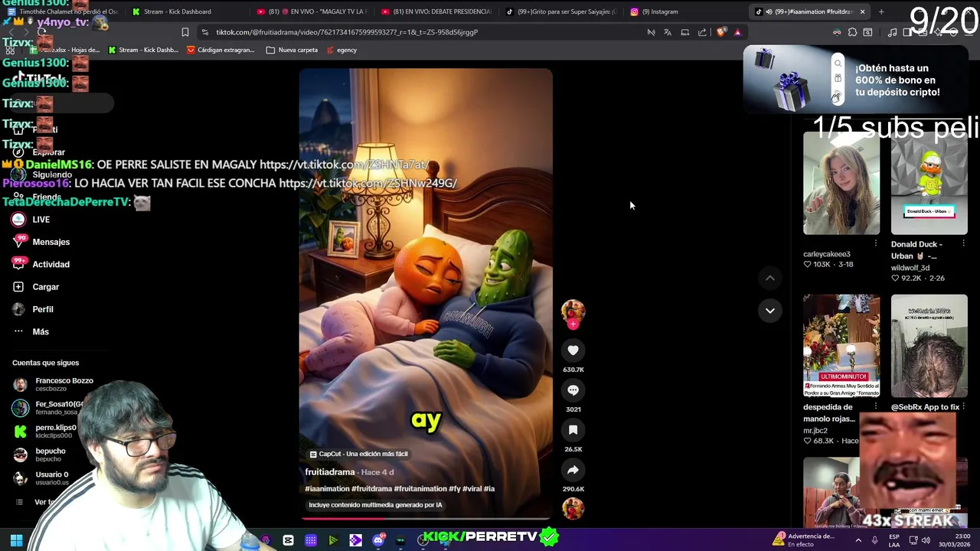Screen dimensions: 980x551
Task: Like the fruitiadrama video with the heart
Action: (x=573, y=350)
